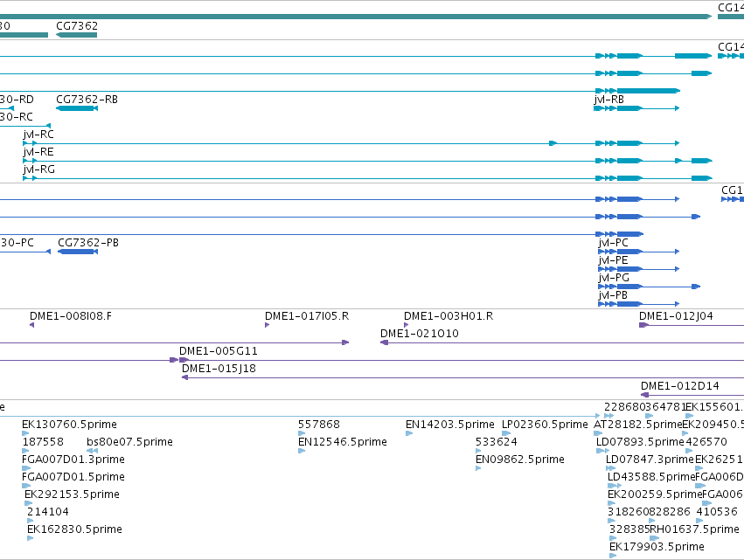Open the CG7362-RB transcript label
Screen dimensions: 744x560
tap(87, 99)
